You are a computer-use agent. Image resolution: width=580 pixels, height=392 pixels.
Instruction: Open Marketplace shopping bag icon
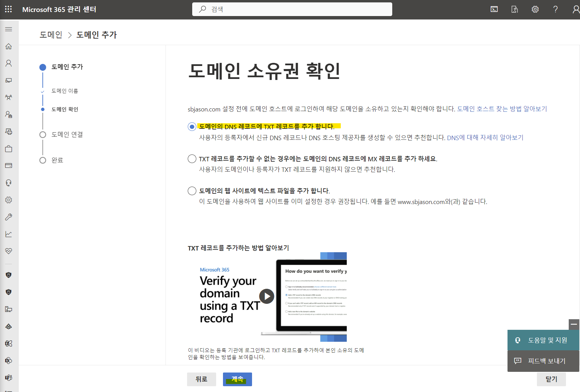(9, 149)
